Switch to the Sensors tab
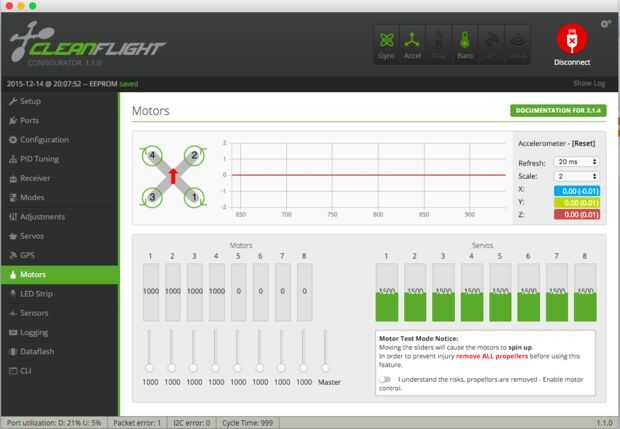Image resolution: width=620 pixels, height=429 pixels. click(x=60, y=313)
